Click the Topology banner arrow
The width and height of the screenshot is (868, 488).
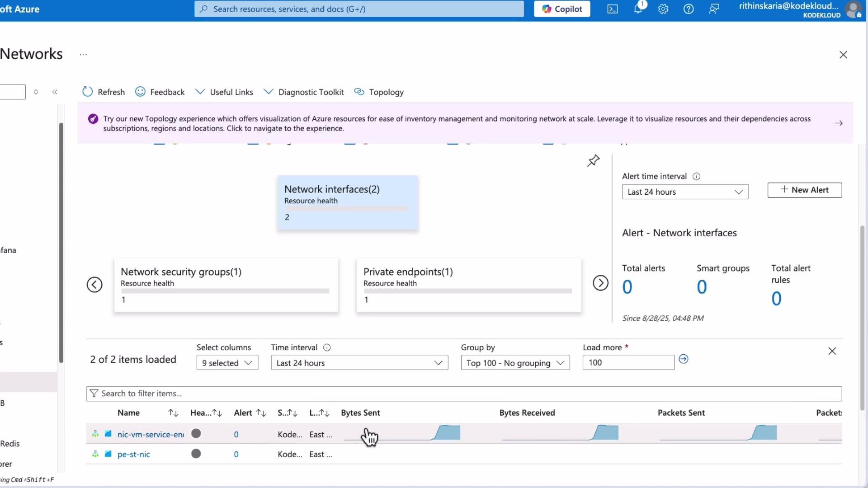[x=839, y=123]
